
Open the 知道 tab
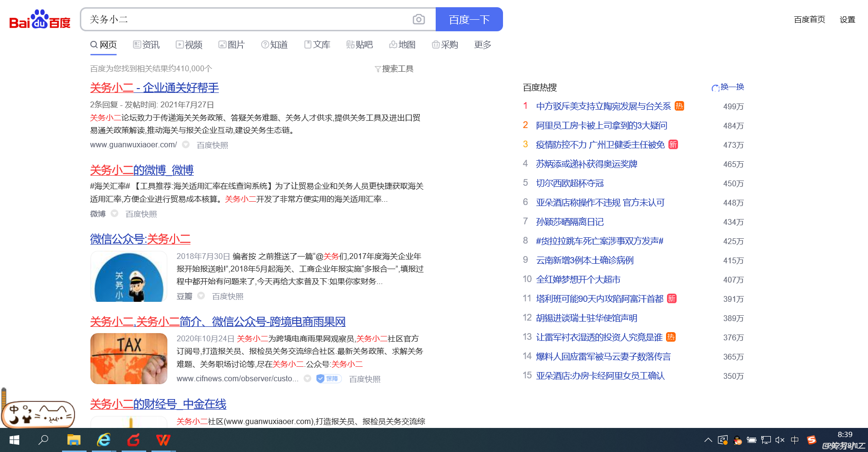pos(275,45)
